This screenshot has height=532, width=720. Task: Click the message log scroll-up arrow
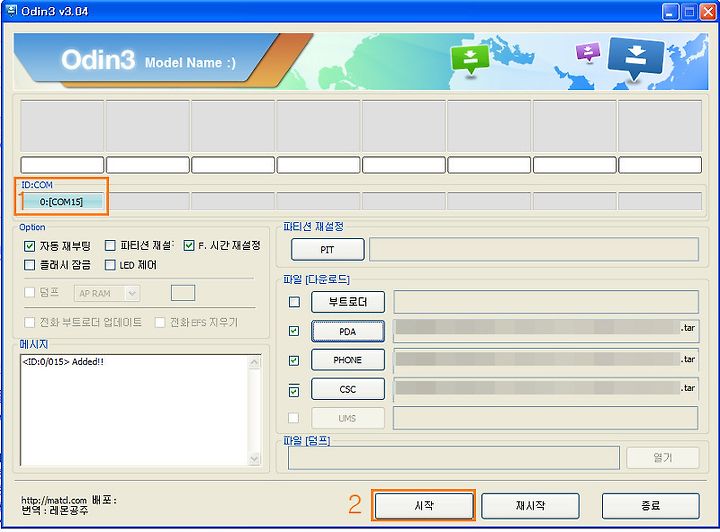coord(254,363)
